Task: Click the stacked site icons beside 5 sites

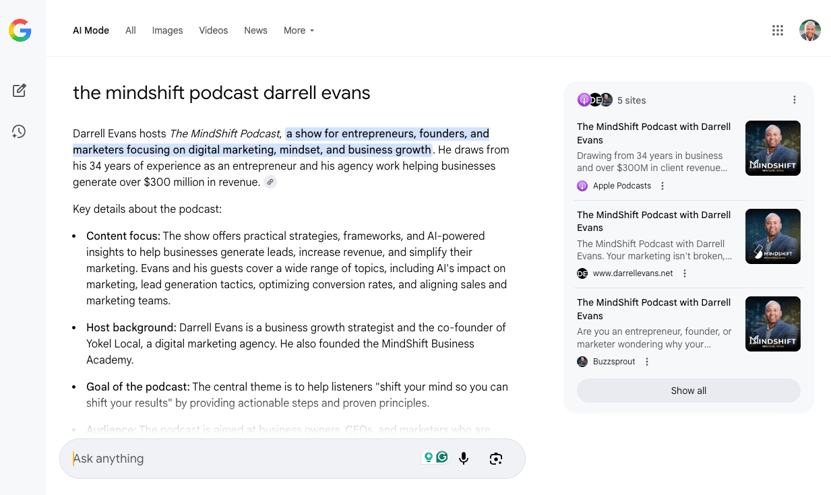Action: click(x=595, y=100)
